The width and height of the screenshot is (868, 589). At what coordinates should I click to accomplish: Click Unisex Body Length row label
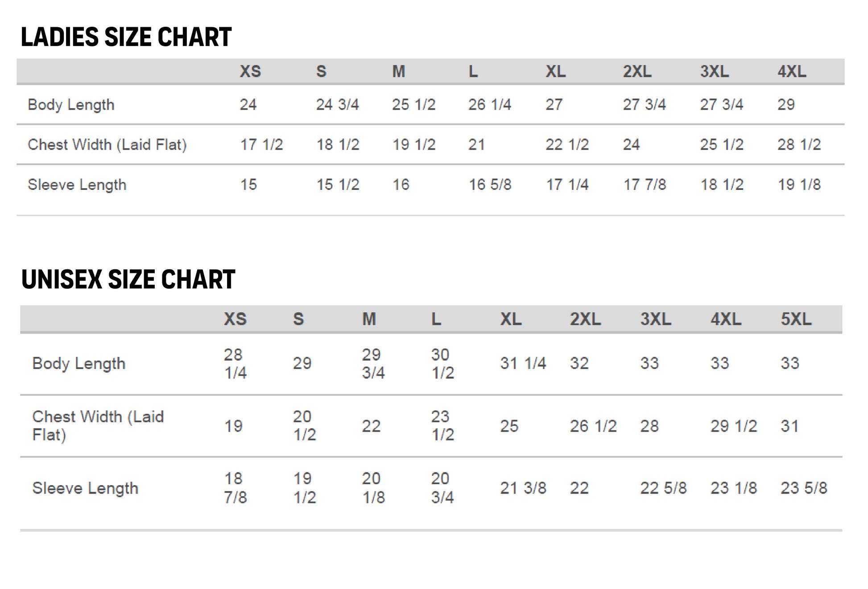[79, 364]
